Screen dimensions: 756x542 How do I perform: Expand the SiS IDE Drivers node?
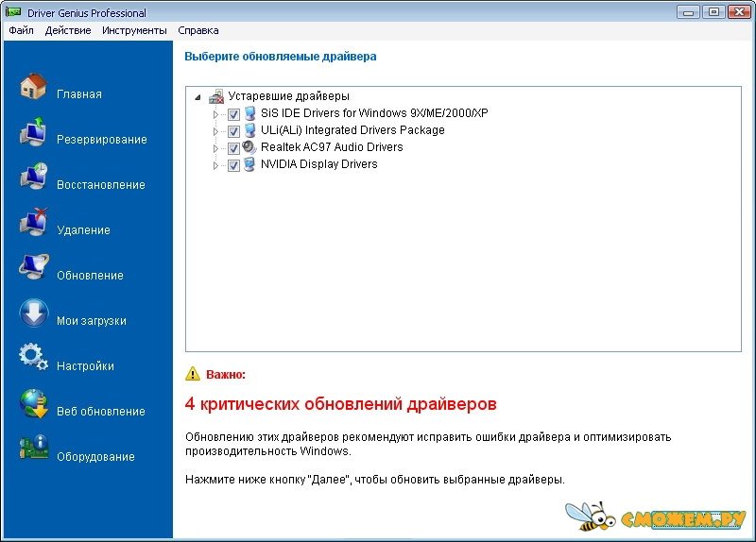tap(215, 114)
